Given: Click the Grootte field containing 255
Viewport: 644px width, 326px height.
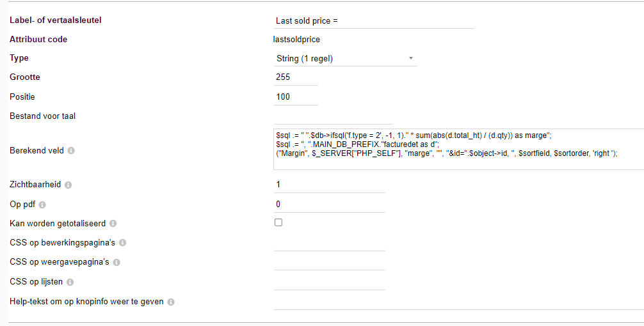Looking at the screenshot, I should (295, 77).
